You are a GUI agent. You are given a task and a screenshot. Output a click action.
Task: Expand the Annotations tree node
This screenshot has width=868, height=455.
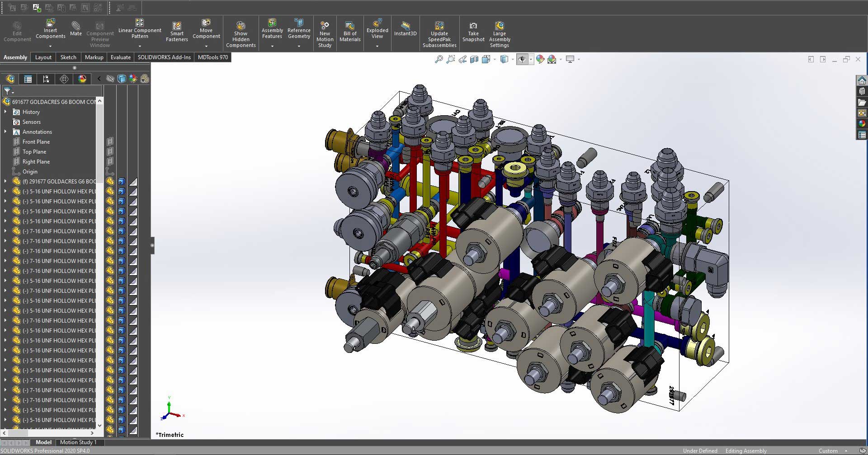click(5, 131)
